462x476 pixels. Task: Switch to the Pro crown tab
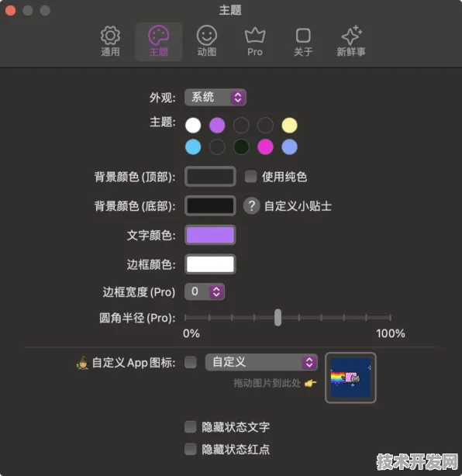click(255, 41)
